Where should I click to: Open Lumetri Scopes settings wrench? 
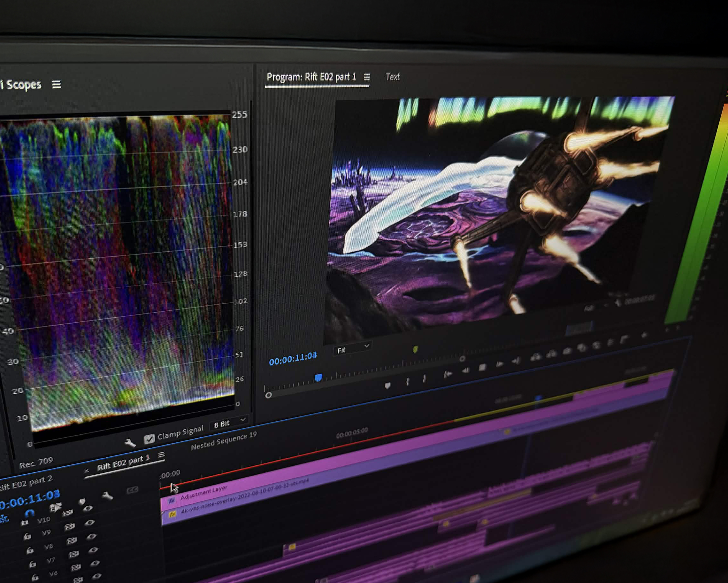click(130, 443)
